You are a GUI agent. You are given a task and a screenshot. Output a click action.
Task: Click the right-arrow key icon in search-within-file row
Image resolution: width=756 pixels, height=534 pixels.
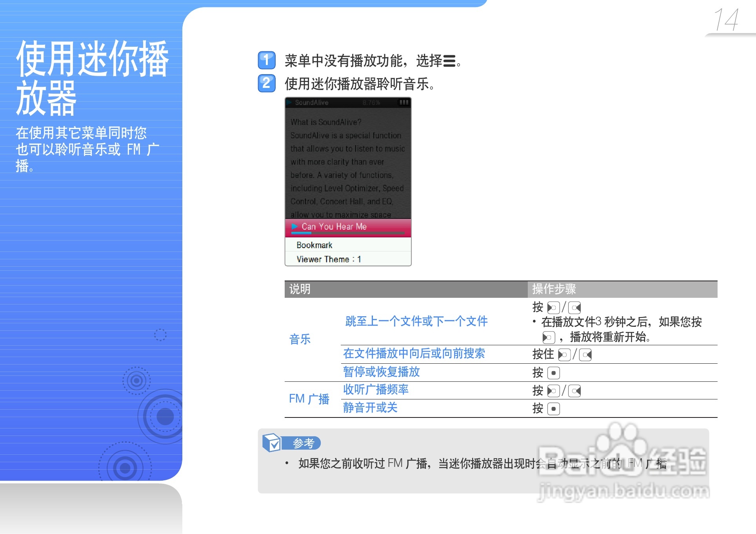[x=585, y=355]
